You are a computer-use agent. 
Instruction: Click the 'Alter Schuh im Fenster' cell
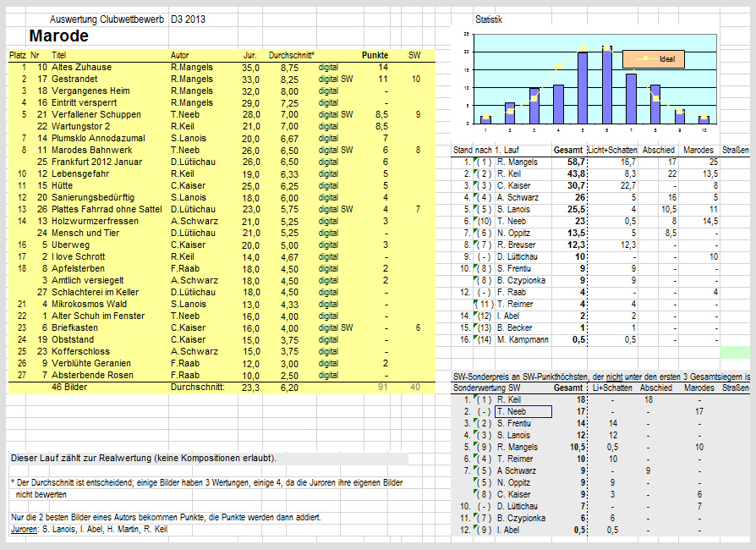point(98,316)
